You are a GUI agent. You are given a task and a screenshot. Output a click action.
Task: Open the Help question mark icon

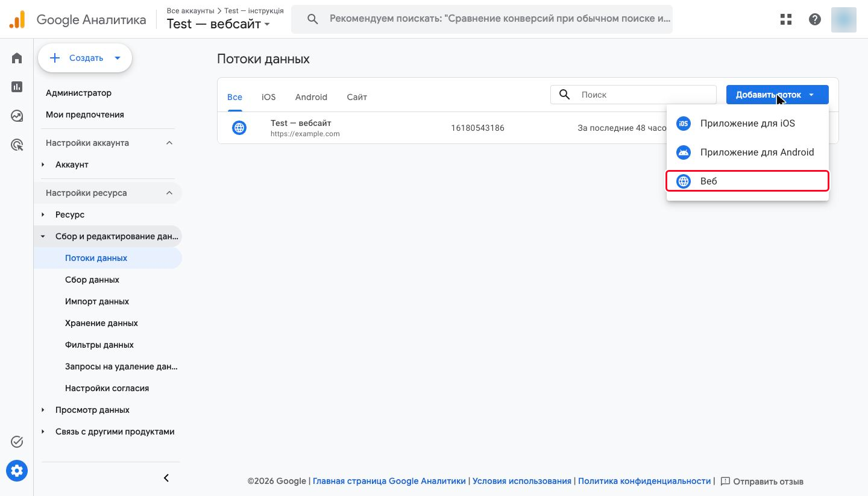[x=815, y=19]
